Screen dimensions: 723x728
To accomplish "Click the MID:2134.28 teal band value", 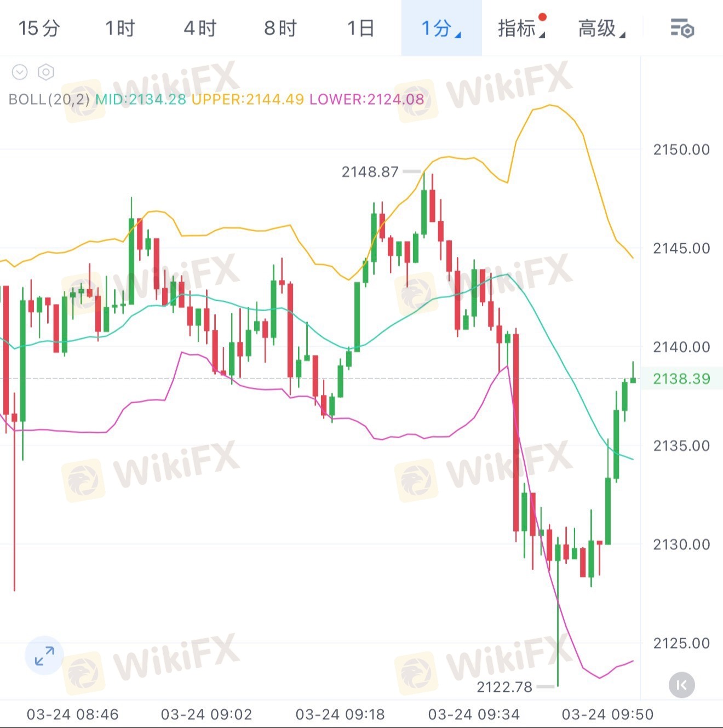I will 141,99.
